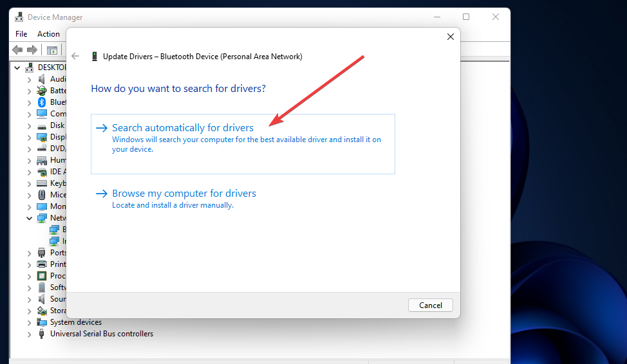Click the DVD drive category icon
This screenshot has height=364, width=627.
pos(42,149)
